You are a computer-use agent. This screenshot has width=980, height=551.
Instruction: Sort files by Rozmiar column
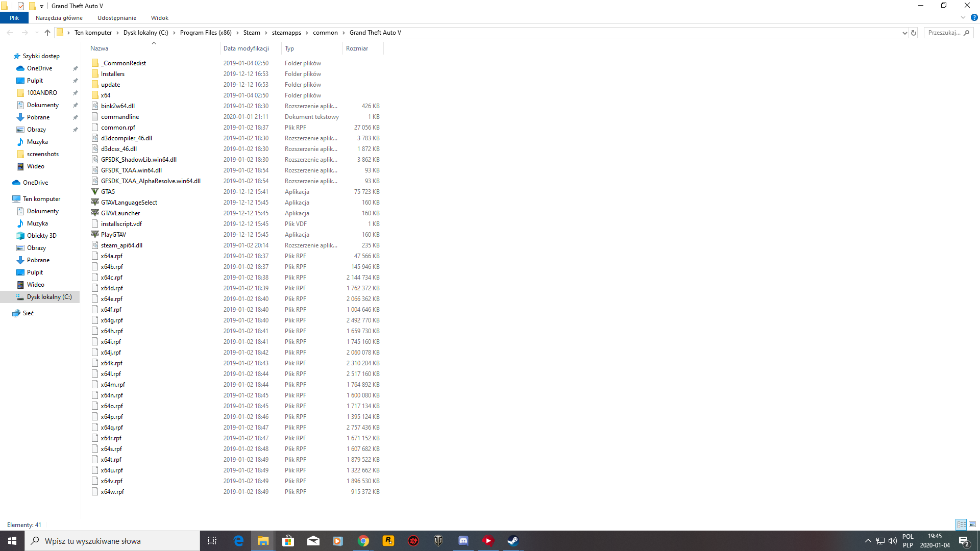click(x=357, y=48)
